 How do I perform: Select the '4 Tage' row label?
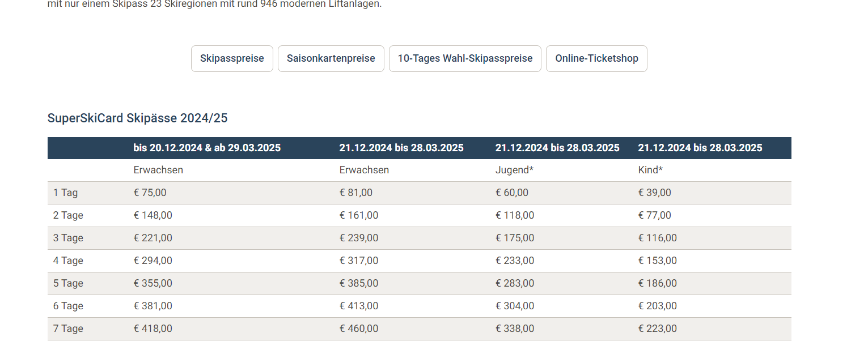(68, 261)
